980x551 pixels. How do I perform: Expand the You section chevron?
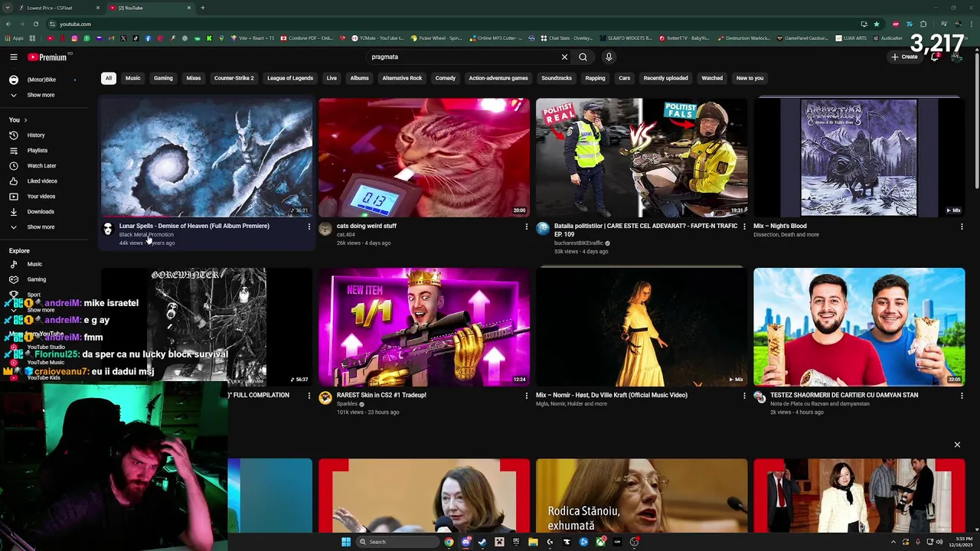click(25, 120)
